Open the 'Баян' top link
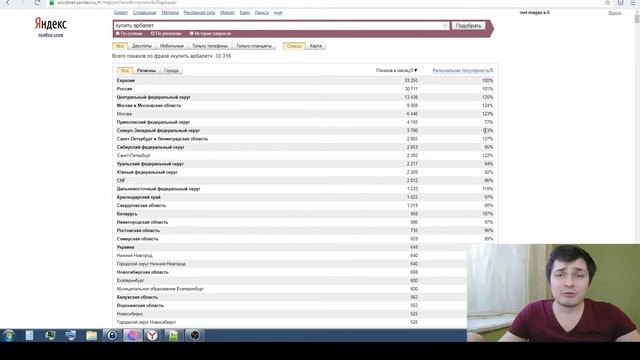Screen dimensions: 640x360 click(244, 13)
